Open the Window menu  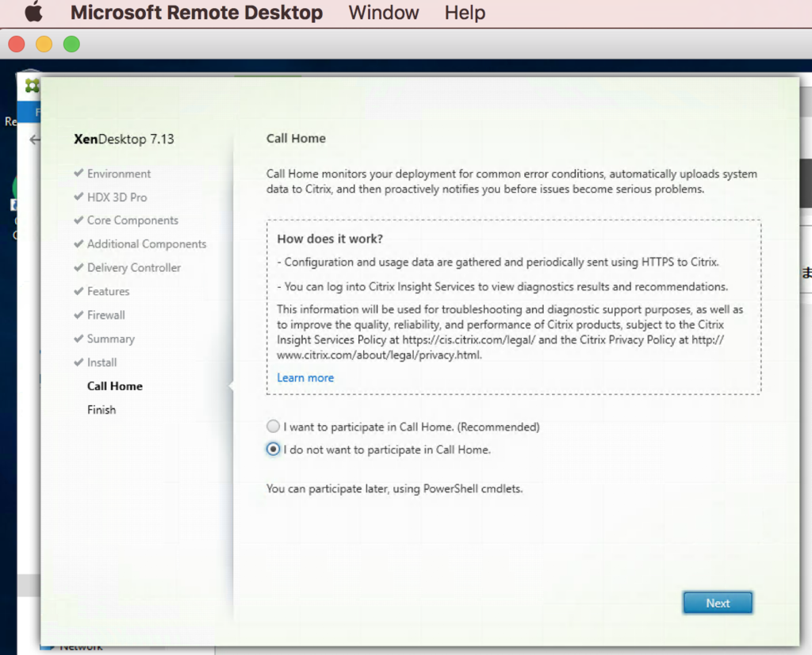[x=384, y=12]
